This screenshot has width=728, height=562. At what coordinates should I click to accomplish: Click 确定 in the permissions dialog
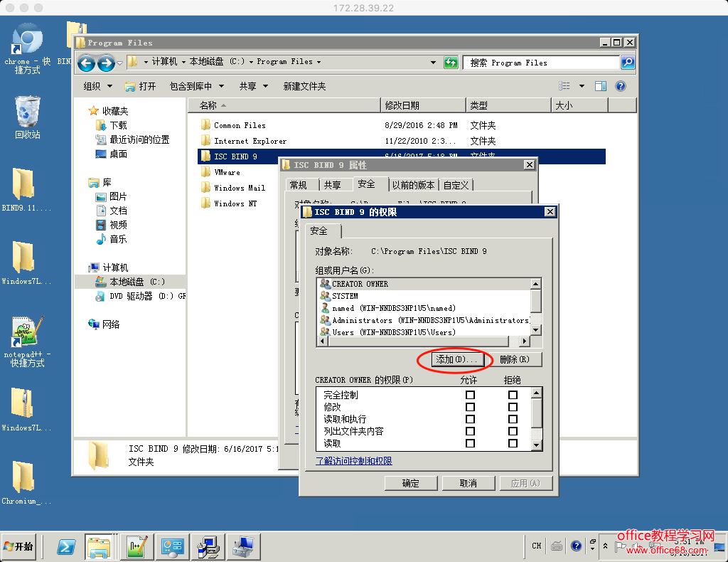411,484
